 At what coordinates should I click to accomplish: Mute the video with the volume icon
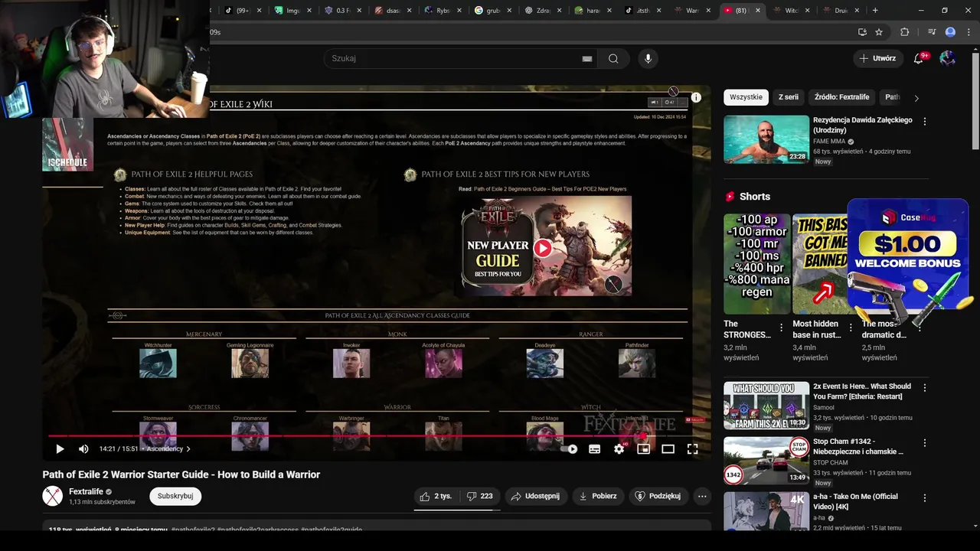click(x=83, y=449)
